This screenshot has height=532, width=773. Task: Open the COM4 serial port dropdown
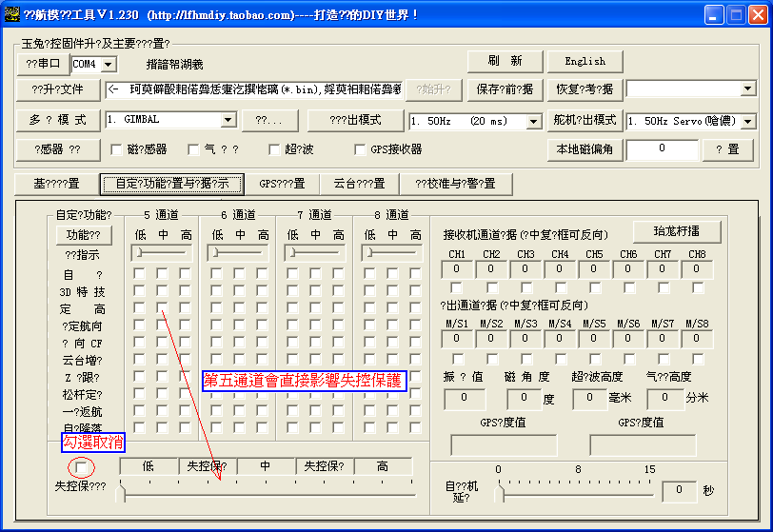point(109,64)
